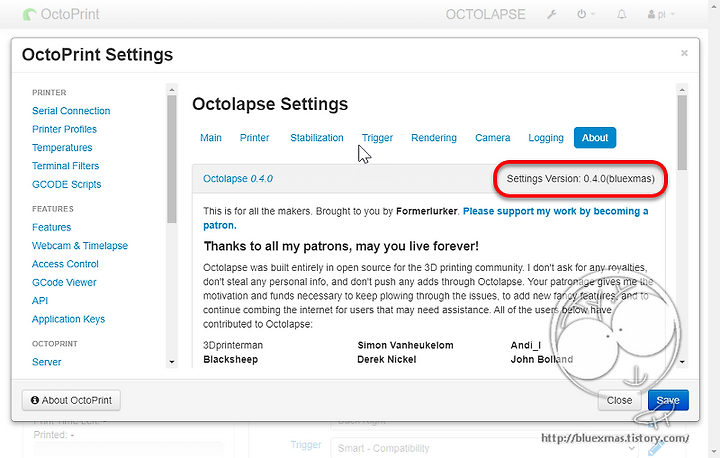Open Temperatures settings
The image size is (720, 458).
62,147
